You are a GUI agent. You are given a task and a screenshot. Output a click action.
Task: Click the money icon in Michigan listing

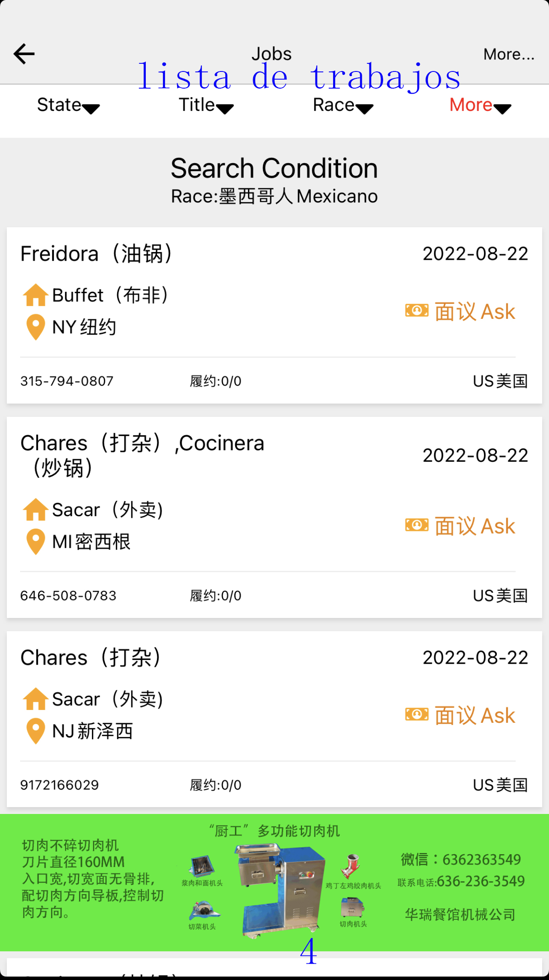(416, 525)
